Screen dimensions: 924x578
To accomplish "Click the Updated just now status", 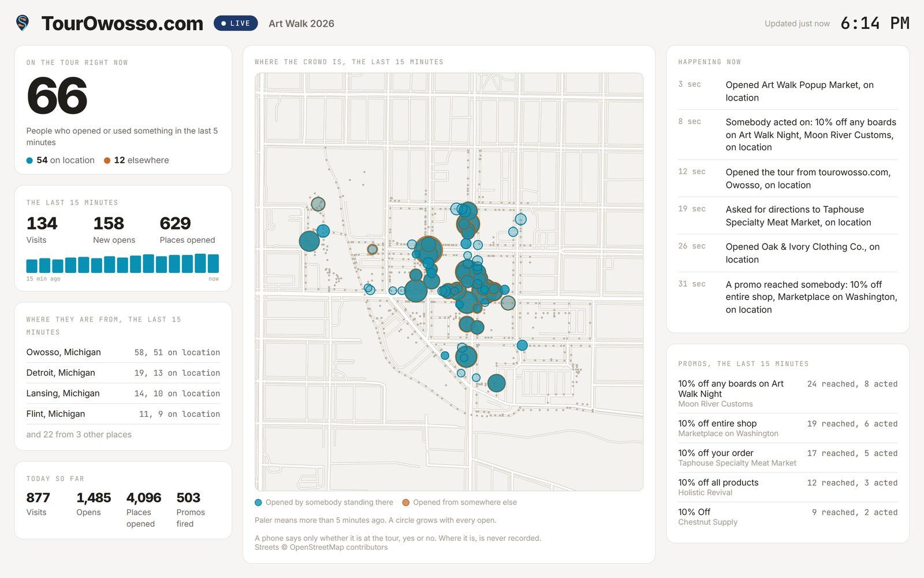I will 797,24.
